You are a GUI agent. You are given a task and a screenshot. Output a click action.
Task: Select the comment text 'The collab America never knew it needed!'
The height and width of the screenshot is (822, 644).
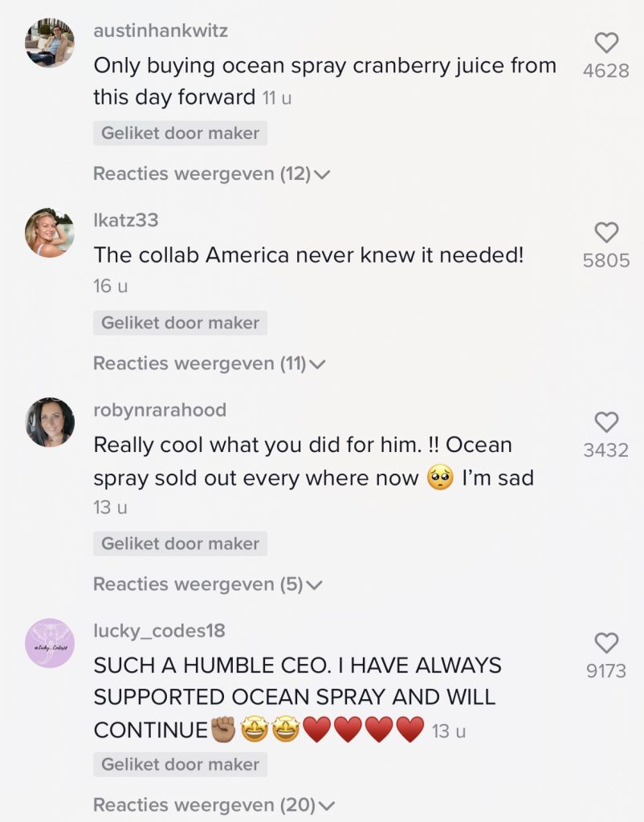tap(308, 255)
